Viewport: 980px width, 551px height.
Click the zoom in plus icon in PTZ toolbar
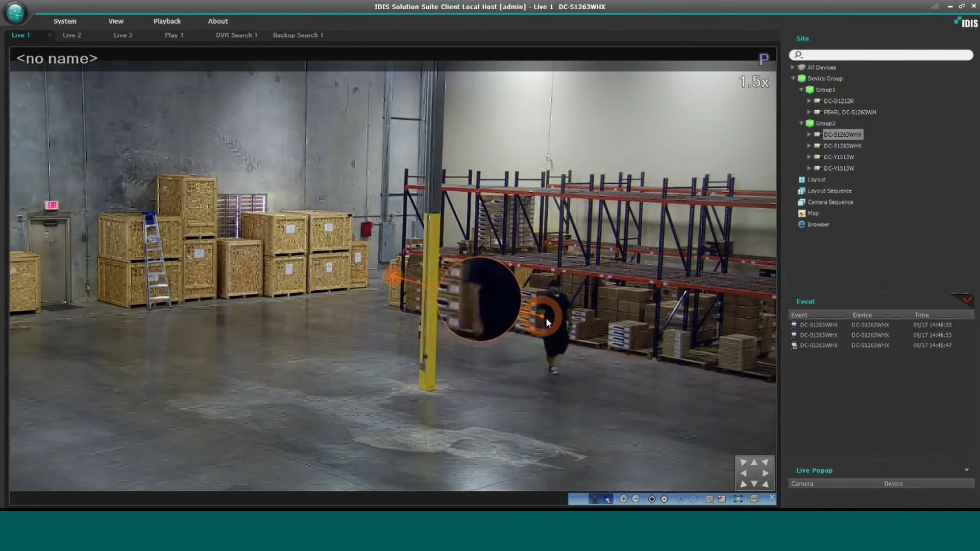tap(623, 499)
